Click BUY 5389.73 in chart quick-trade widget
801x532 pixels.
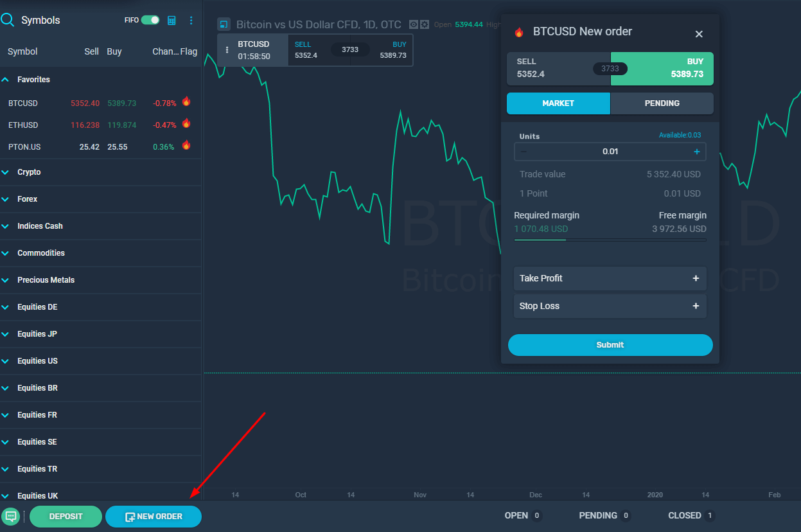point(390,50)
